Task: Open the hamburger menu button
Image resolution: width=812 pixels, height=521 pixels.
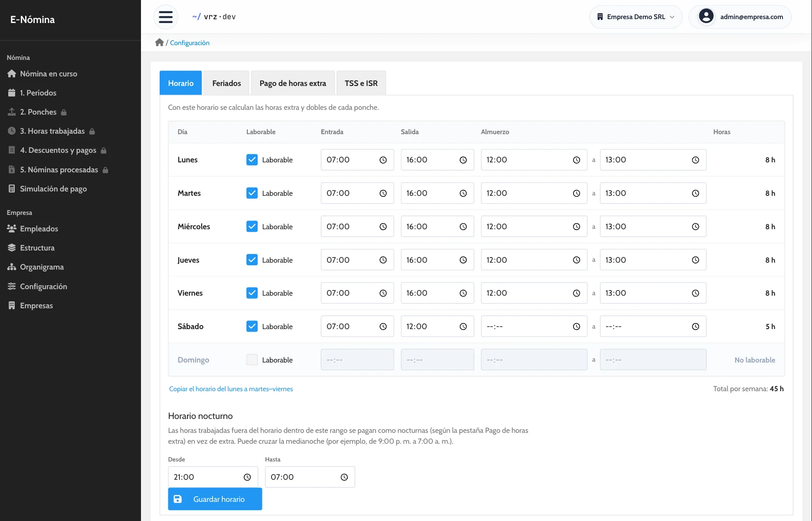Action: click(x=166, y=17)
